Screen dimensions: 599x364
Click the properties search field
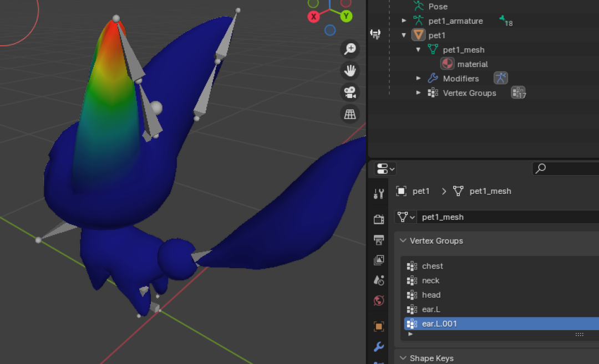[565, 168]
